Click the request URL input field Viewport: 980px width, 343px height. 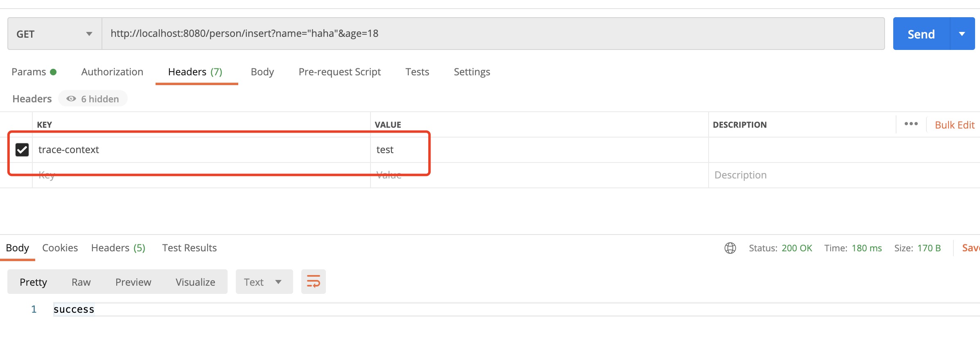click(x=491, y=34)
